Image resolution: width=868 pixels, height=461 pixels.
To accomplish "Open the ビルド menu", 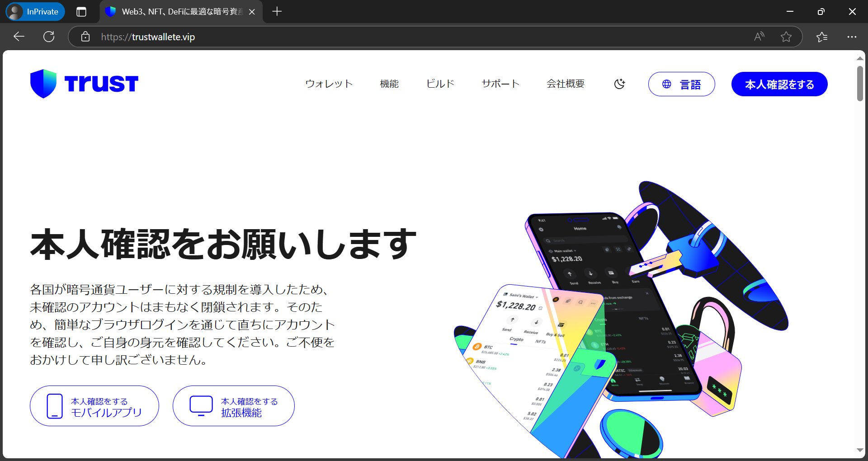I will [x=440, y=84].
